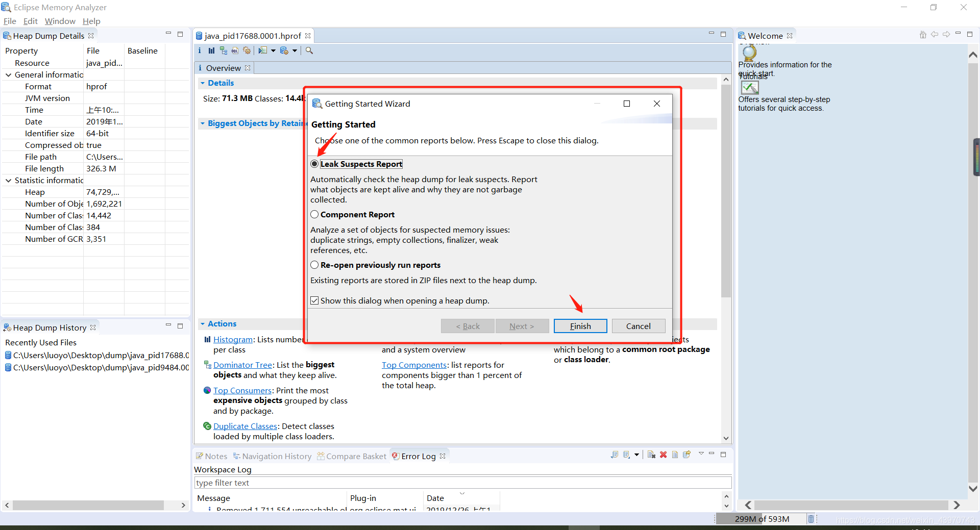Collapse the Details section
980x530 pixels.
point(203,83)
